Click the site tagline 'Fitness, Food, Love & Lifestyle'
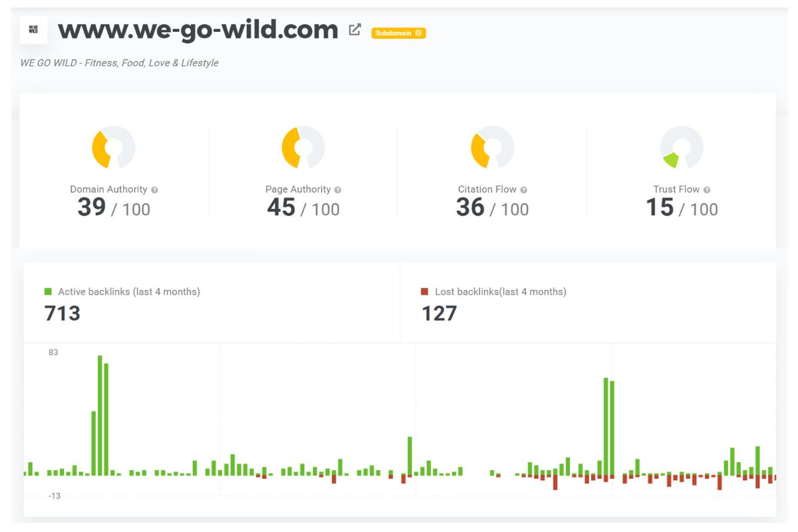The height and width of the screenshot is (532, 798). click(x=152, y=63)
